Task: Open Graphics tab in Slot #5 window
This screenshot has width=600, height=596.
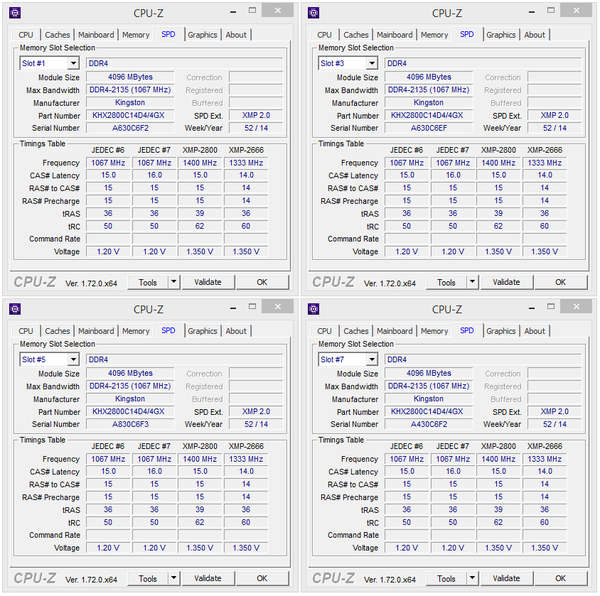Action: pyautogui.click(x=202, y=331)
